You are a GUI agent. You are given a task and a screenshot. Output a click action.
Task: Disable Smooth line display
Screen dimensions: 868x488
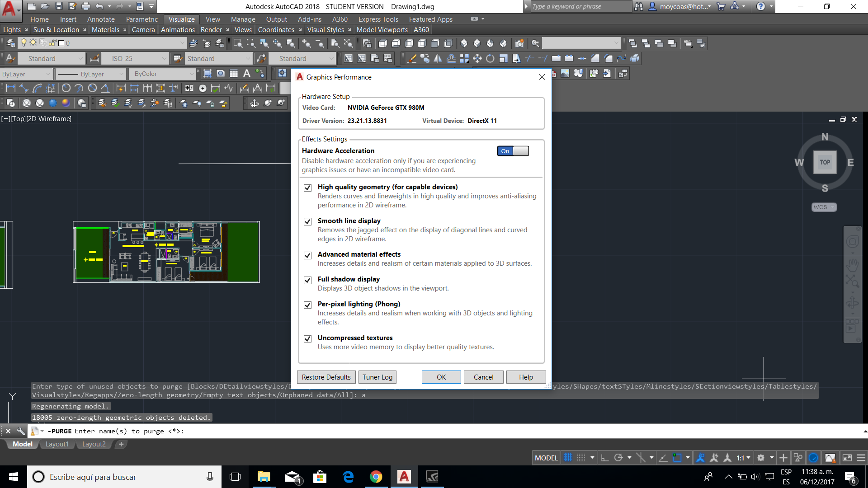coord(308,221)
